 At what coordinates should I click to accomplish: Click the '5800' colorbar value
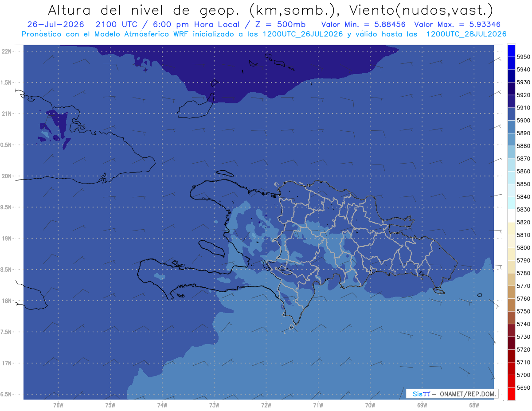click(523, 247)
